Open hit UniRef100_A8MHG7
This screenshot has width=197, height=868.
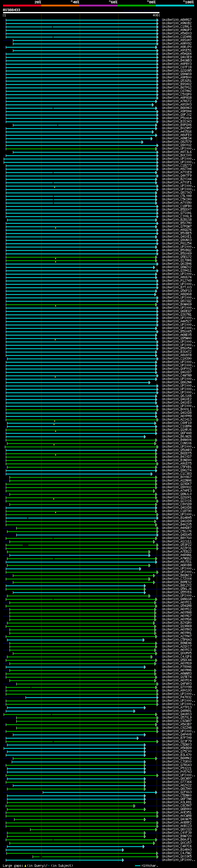(x=177, y=20)
